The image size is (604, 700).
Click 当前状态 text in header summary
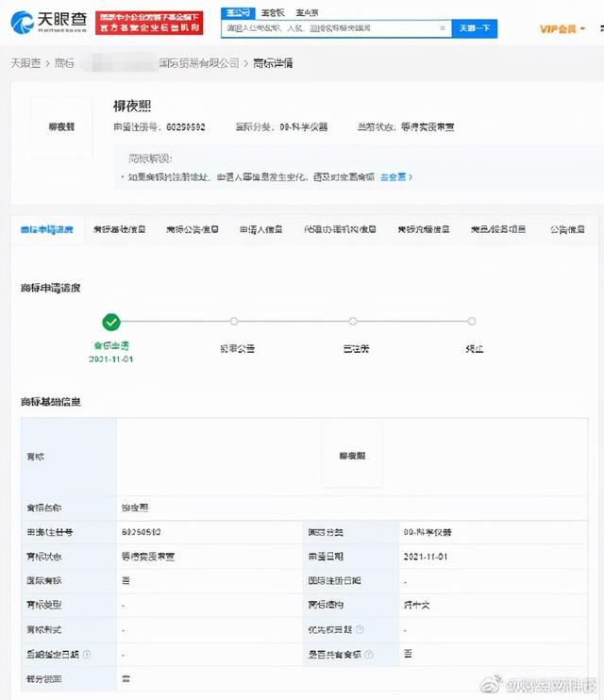[406, 127]
